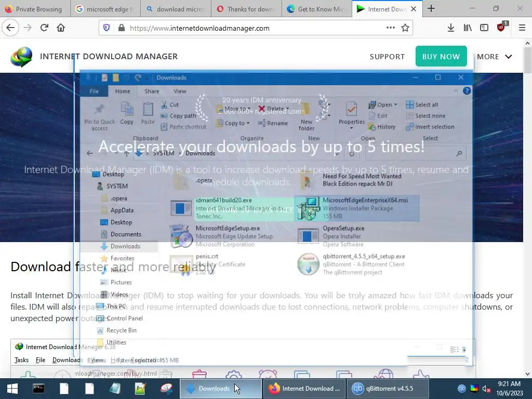Open page actions three-dot menu
The height and width of the screenshot is (399, 532).
coord(391,28)
